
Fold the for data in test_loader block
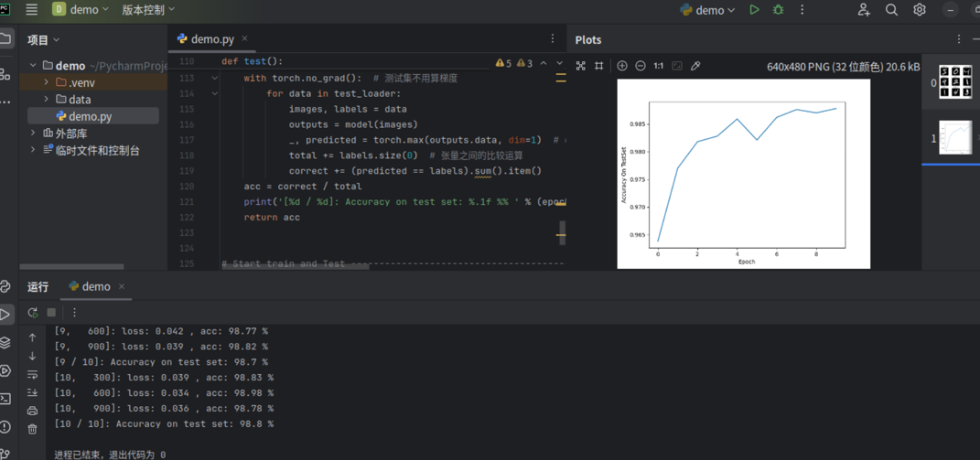point(214,94)
